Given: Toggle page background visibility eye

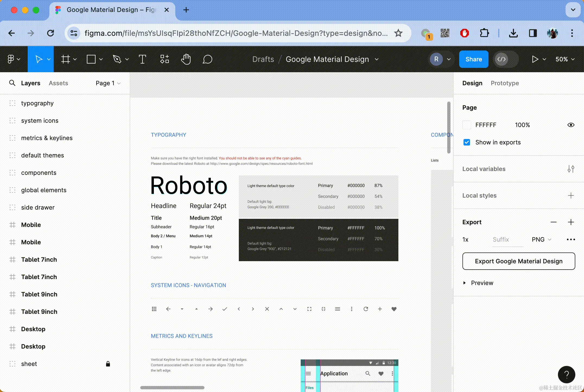Looking at the screenshot, I should click(x=571, y=125).
